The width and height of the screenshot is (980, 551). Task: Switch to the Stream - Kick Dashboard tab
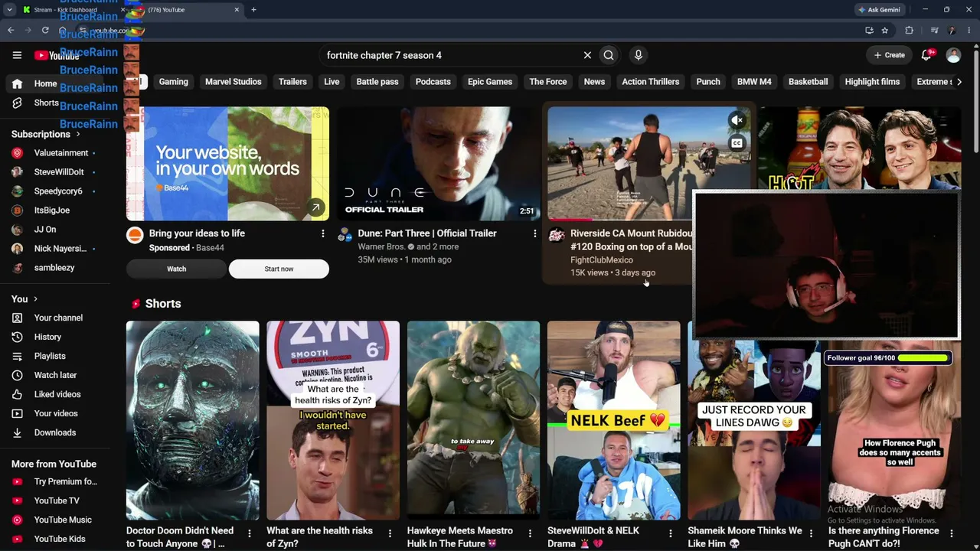(65, 10)
